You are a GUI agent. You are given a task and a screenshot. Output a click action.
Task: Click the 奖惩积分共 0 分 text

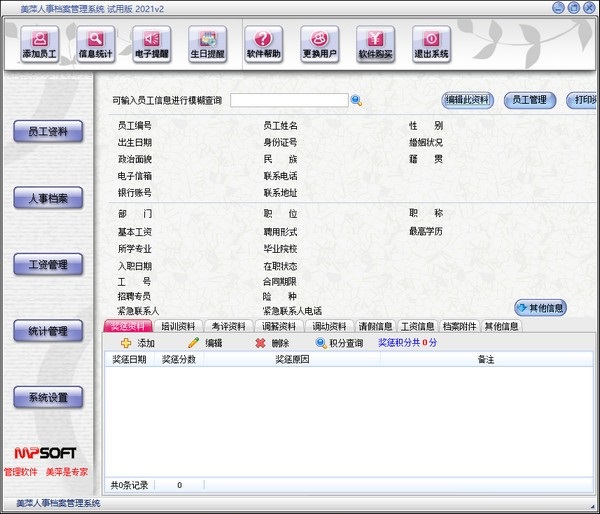407,343
